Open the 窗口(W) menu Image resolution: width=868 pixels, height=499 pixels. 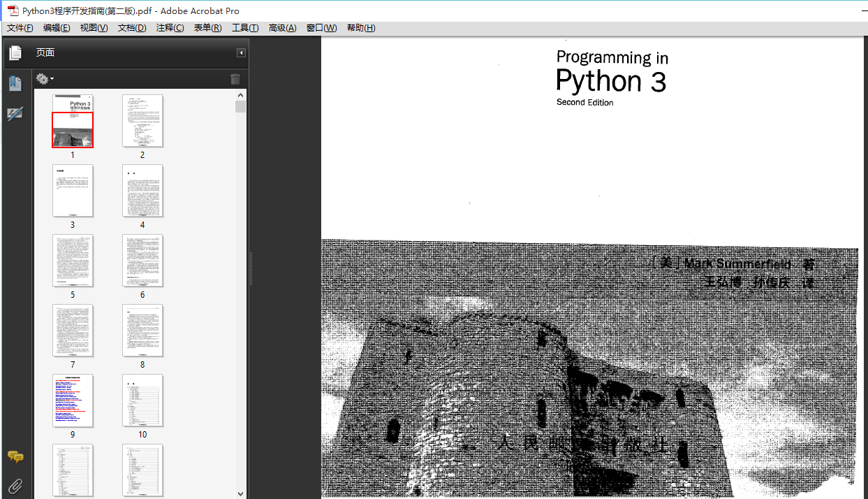tap(321, 28)
